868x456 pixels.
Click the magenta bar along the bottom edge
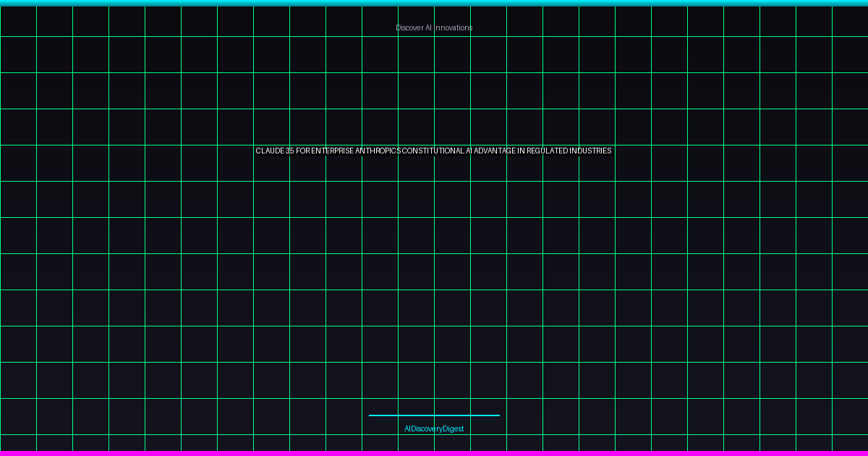pos(434,453)
